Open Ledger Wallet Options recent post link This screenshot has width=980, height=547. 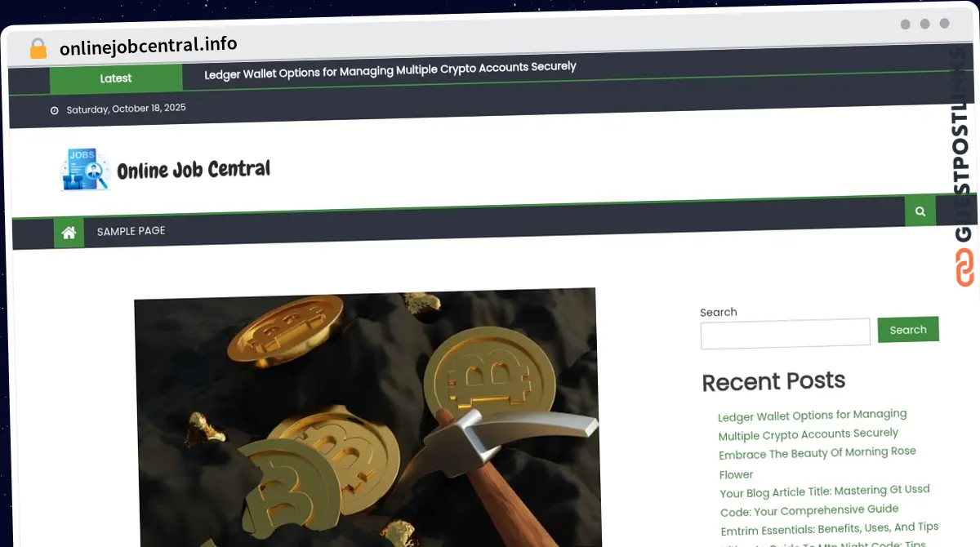pyautogui.click(x=812, y=425)
